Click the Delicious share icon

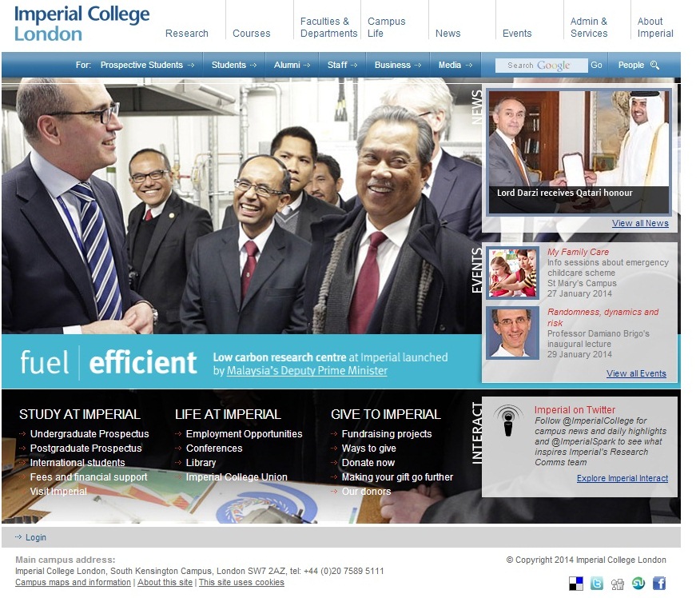tap(576, 584)
